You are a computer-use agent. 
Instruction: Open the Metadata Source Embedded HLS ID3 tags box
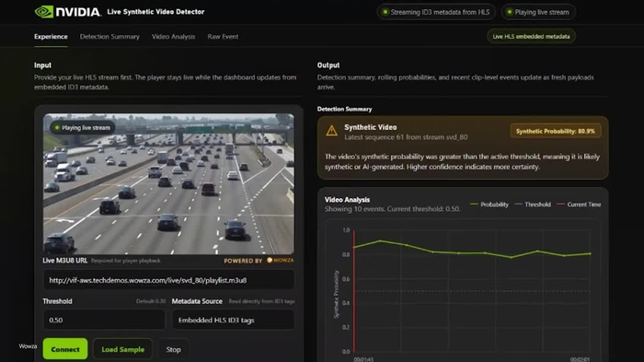pyautogui.click(x=233, y=320)
